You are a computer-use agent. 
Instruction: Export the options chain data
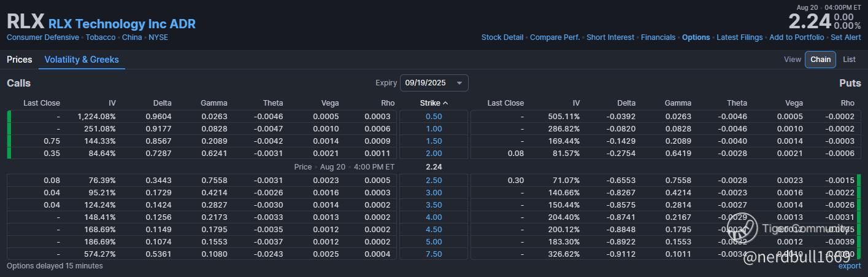pyautogui.click(x=850, y=266)
